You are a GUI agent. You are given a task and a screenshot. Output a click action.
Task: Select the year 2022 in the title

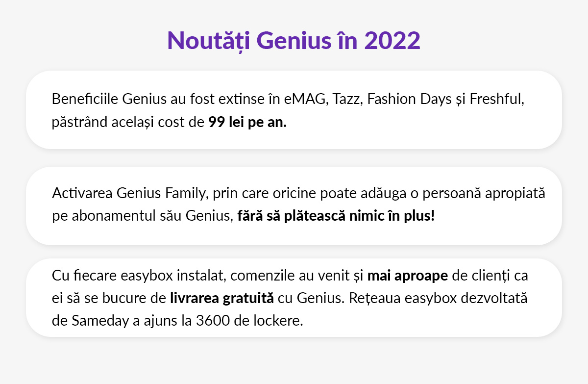(x=392, y=41)
